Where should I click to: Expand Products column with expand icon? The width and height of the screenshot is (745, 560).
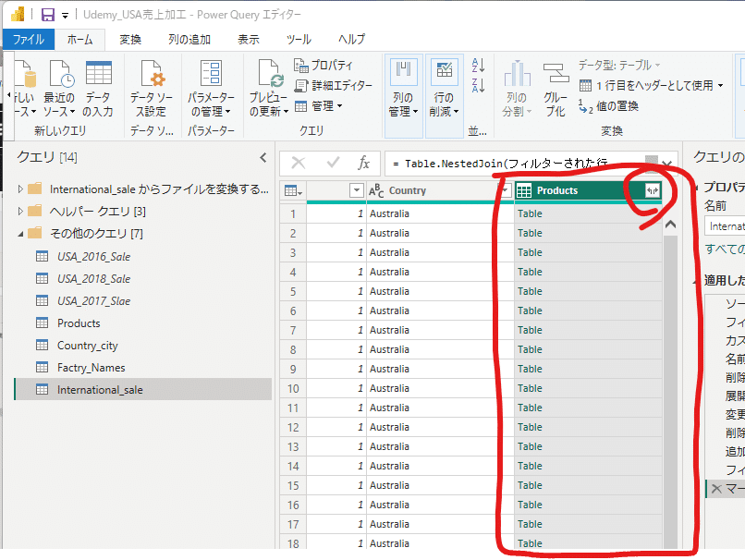click(x=653, y=191)
